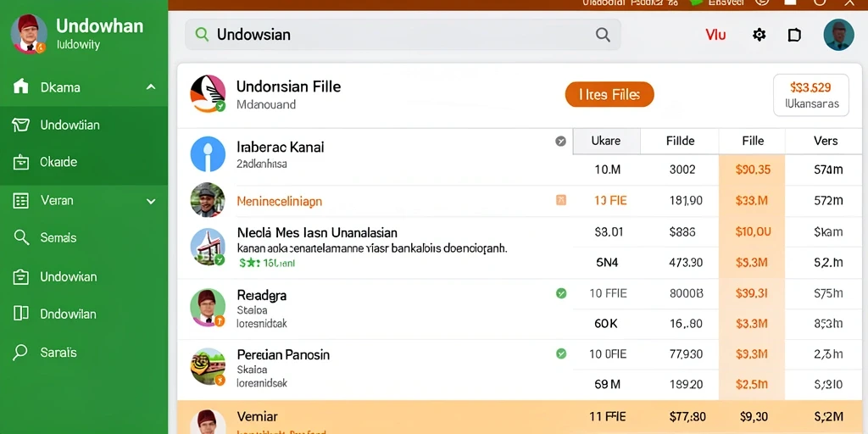The height and width of the screenshot is (434, 868).
Task: Click the $S3.529 Ukansaras box
Action: pos(811,95)
